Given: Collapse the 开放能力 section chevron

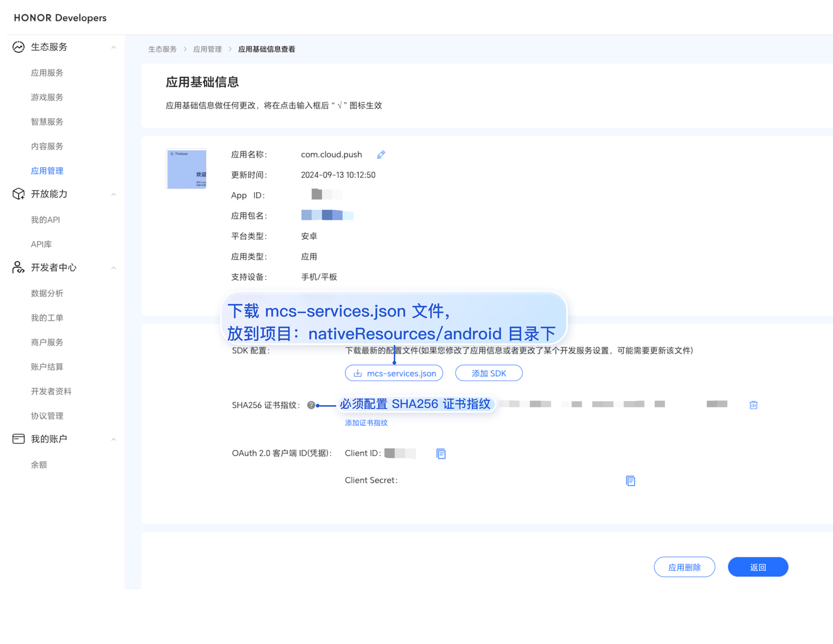Looking at the screenshot, I should (x=113, y=194).
